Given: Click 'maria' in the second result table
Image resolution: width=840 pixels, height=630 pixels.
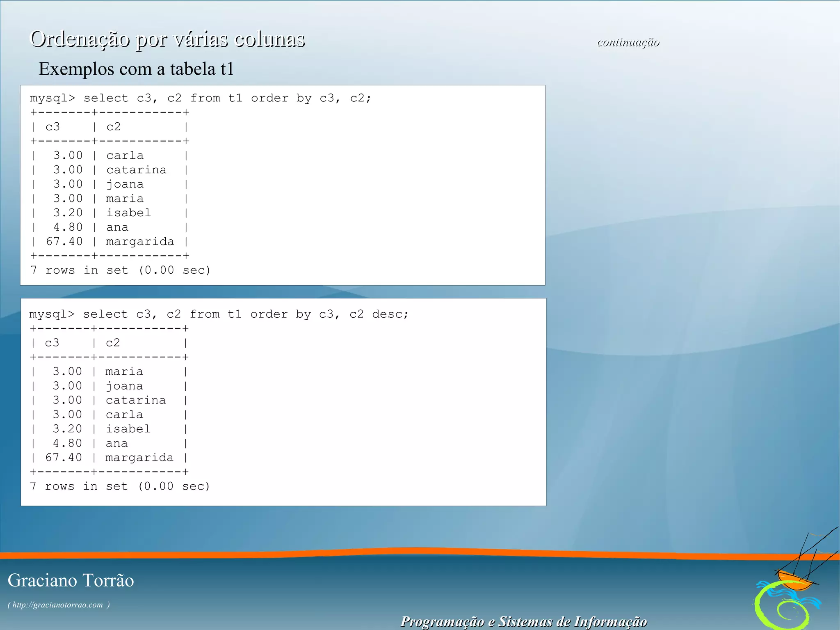Looking at the screenshot, I should [124, 371].
